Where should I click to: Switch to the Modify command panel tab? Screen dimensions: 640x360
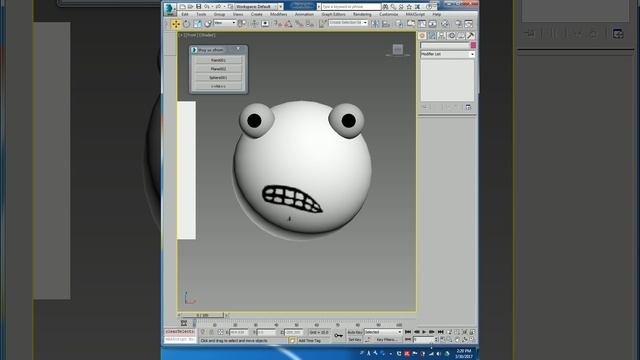tap(432, 36)
